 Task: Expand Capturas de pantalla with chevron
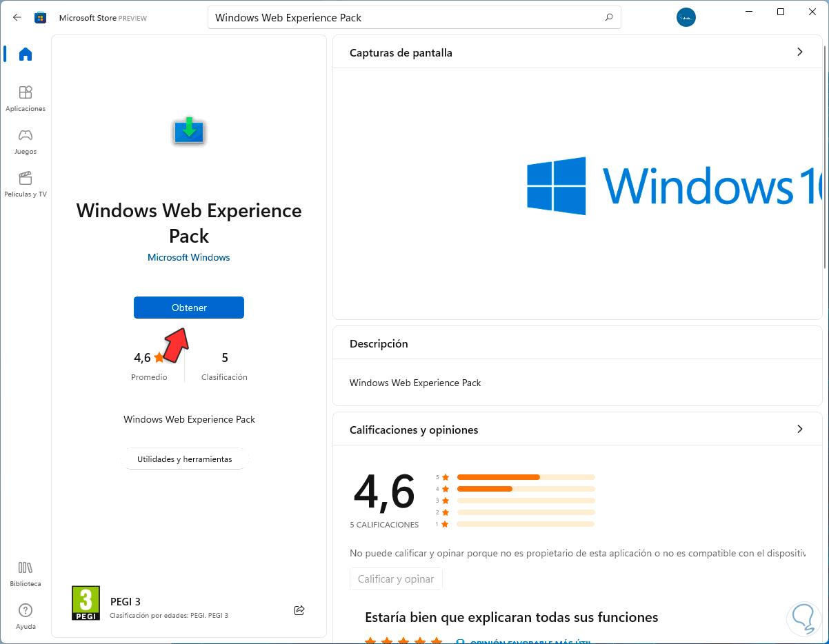pos(800,52)
